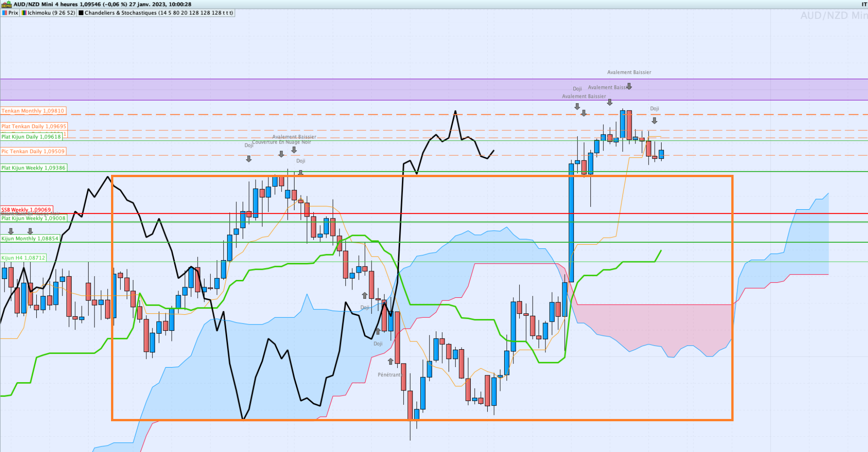This screenshot has width=868, height=452.
Task: Click the up arrow above Pénétrant label
Action: (x=390, y=361)
